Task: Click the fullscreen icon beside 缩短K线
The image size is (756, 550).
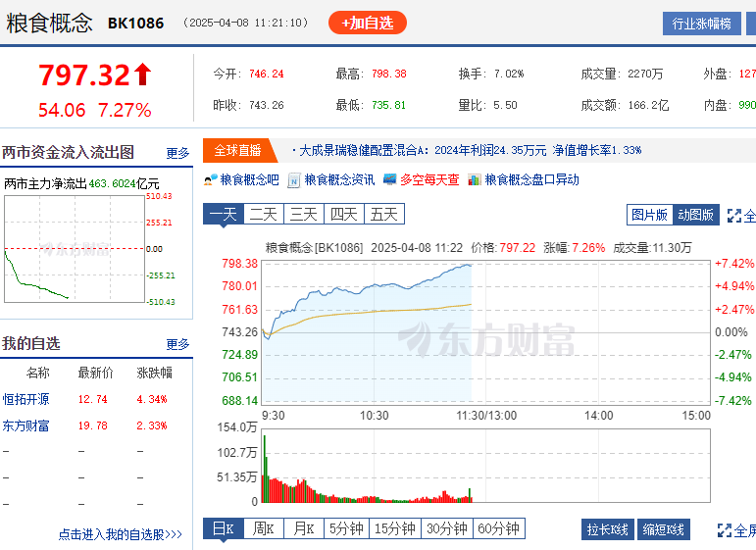Action: (x=727, y=530)
